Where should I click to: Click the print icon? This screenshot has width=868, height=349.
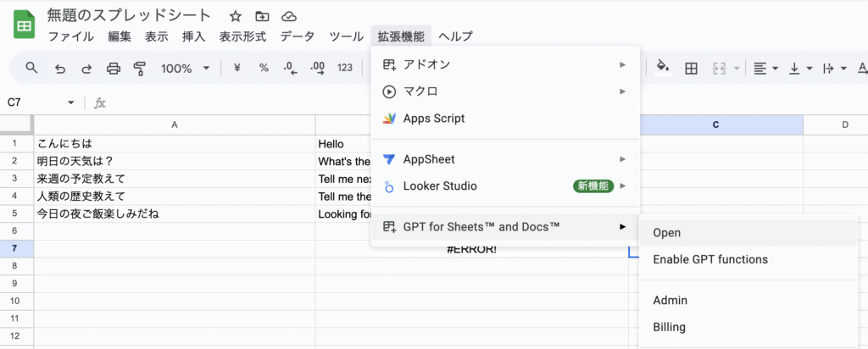click(114, 69)
